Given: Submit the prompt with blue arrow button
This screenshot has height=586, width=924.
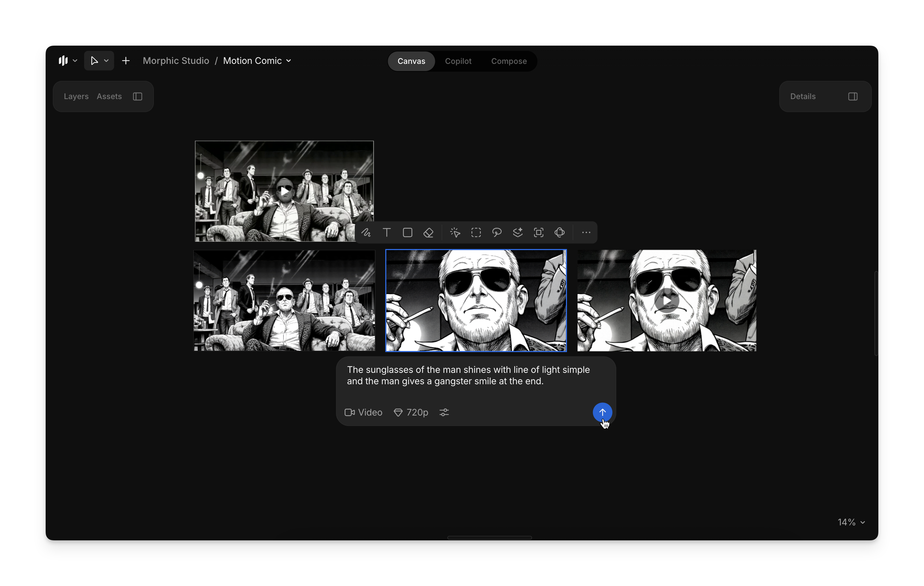Looking at the screenshot, I should [x=602, y=412].
